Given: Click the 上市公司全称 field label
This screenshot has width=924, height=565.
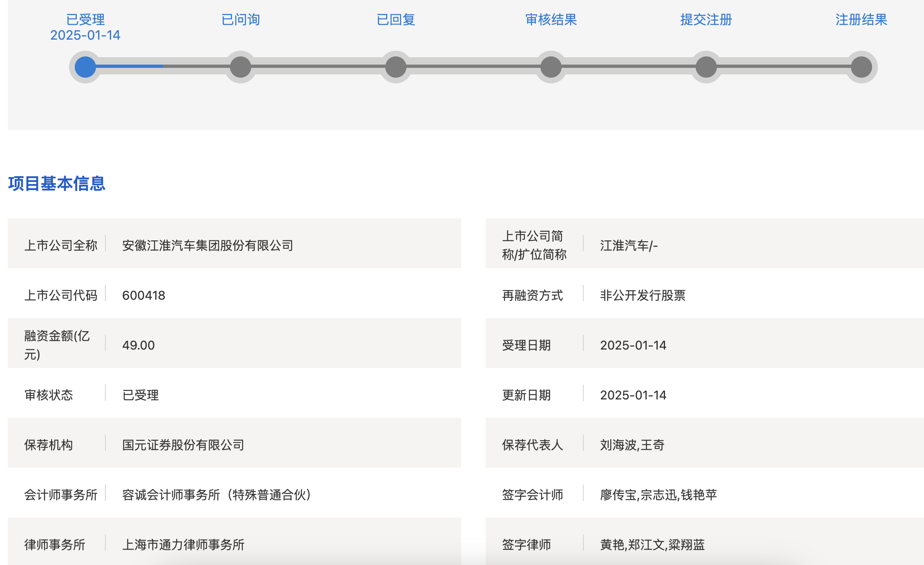Looking at the screenshot, I should [61, 245].
